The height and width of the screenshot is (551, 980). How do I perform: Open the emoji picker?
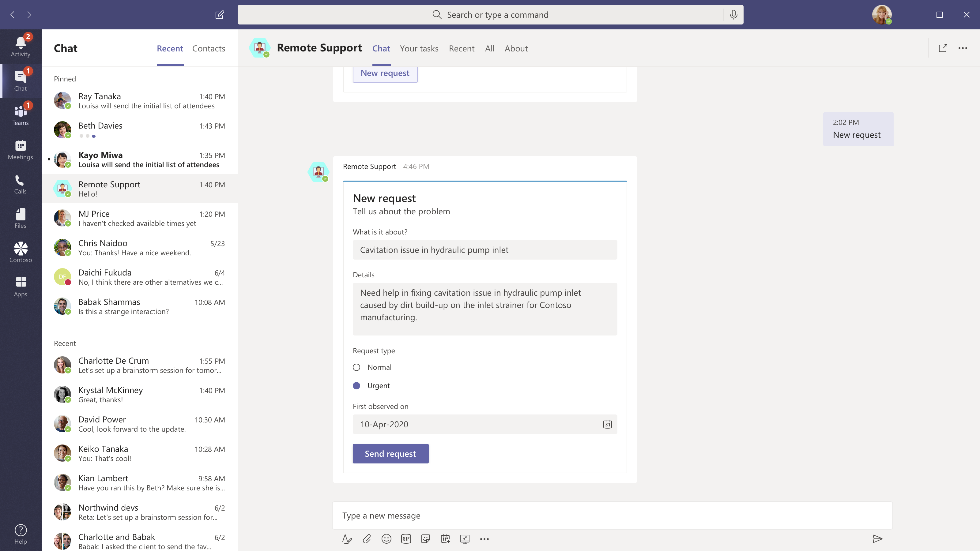(x=386, y=539)
